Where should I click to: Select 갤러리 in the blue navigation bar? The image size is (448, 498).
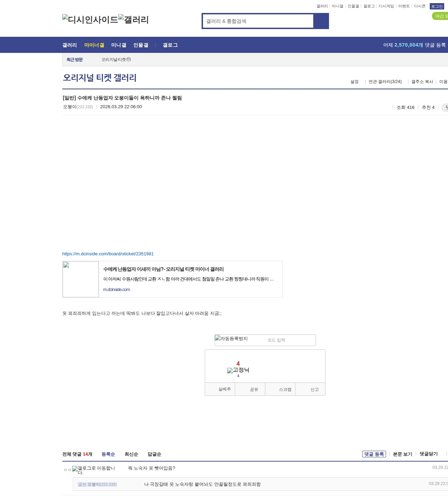point(70,45)
